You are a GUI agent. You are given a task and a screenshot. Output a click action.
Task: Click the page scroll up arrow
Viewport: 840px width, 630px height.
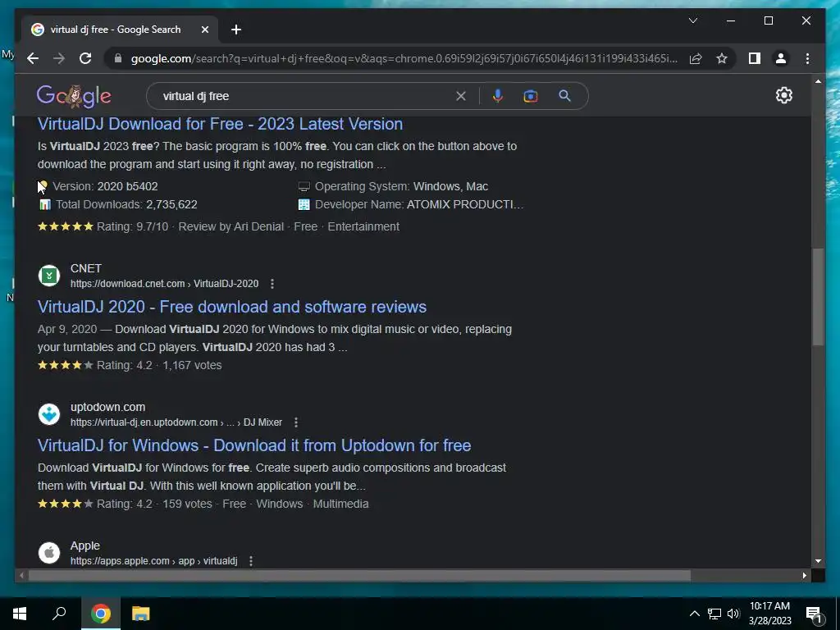818,81
